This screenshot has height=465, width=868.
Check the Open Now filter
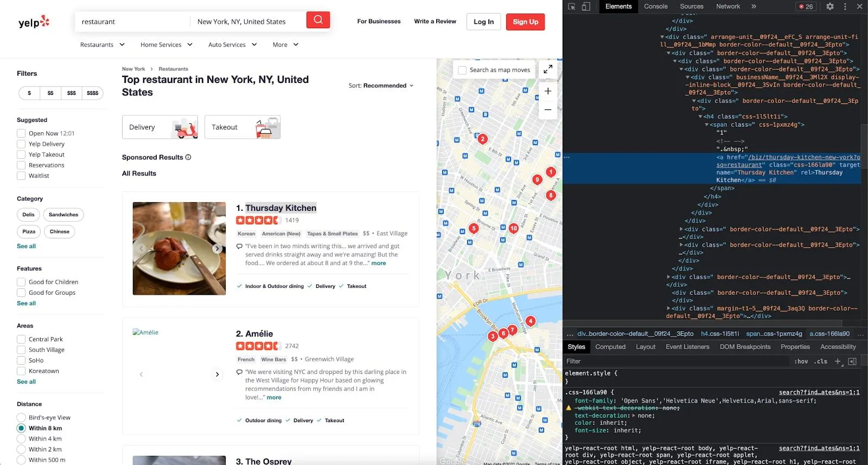21,133
